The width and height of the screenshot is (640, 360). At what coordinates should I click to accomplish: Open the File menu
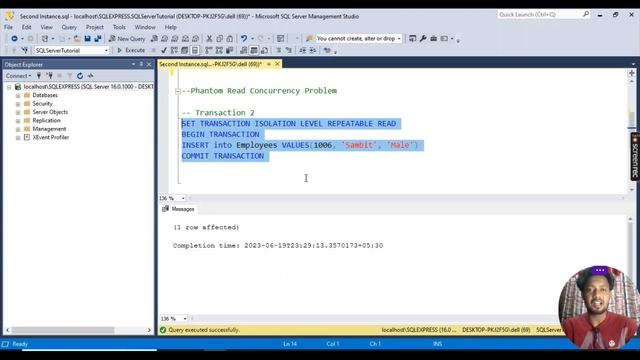point(8,27)
